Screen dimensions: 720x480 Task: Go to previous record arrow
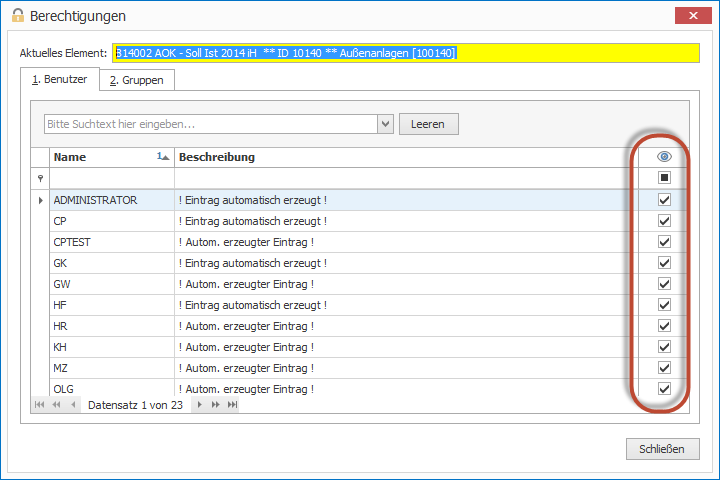[72, 405]
